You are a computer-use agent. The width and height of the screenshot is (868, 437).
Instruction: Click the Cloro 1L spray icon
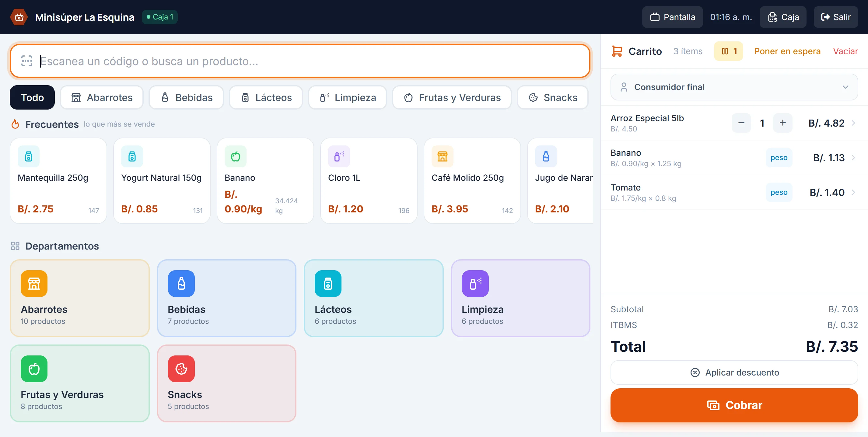[x=339, y=156]
